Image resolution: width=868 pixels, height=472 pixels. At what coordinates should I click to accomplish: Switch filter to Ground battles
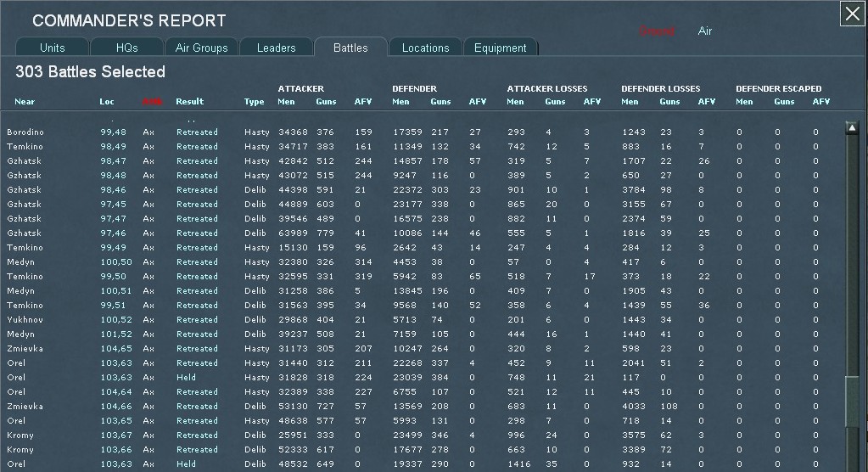pyautogui.click(x=657, y=31)
